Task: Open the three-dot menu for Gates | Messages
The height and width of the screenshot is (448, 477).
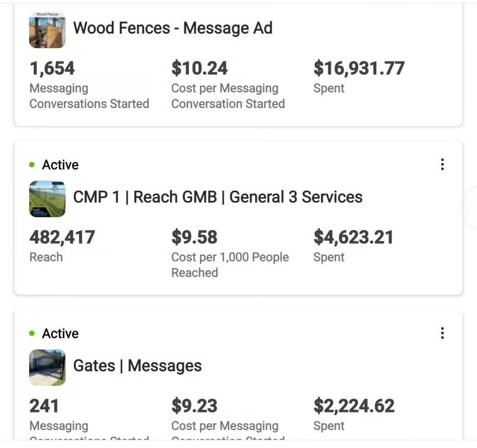Action: pyautogui.click(x=442, y=333)
